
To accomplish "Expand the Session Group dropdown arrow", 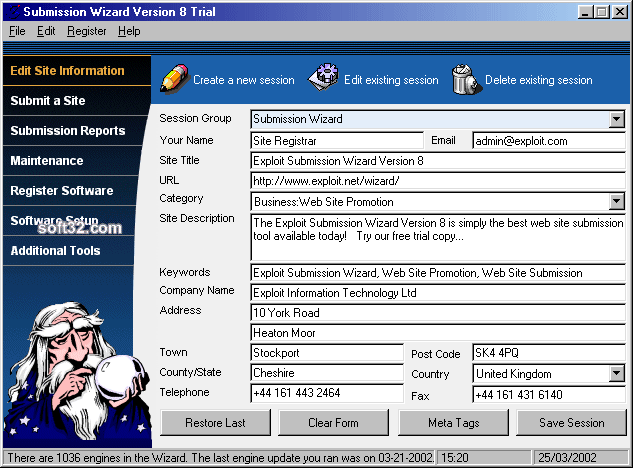I will click(x=616, y=119).
